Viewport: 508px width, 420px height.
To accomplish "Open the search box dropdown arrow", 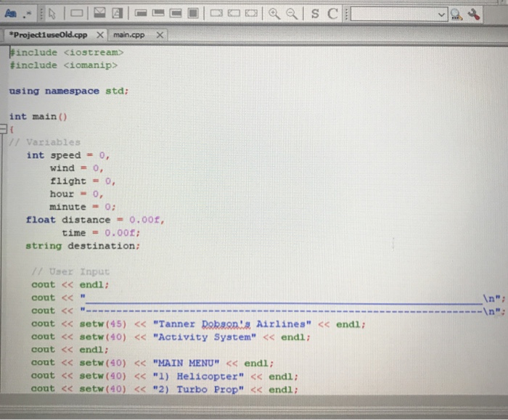I will coord(441,15).
